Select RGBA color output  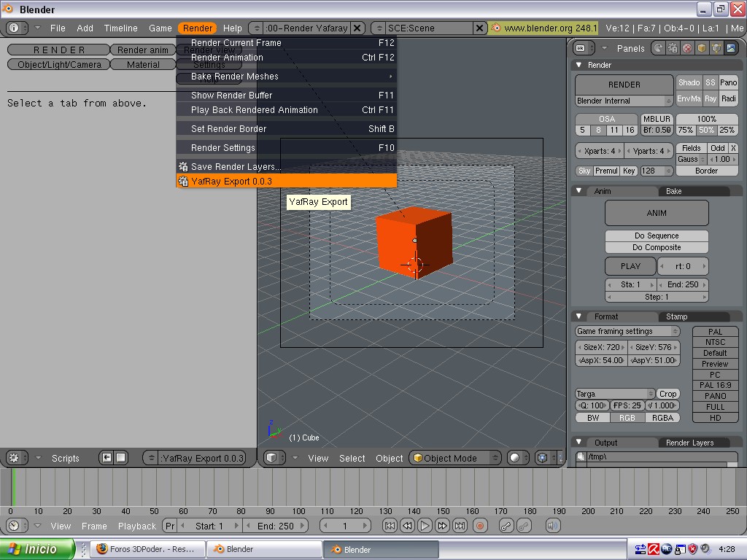662,418
